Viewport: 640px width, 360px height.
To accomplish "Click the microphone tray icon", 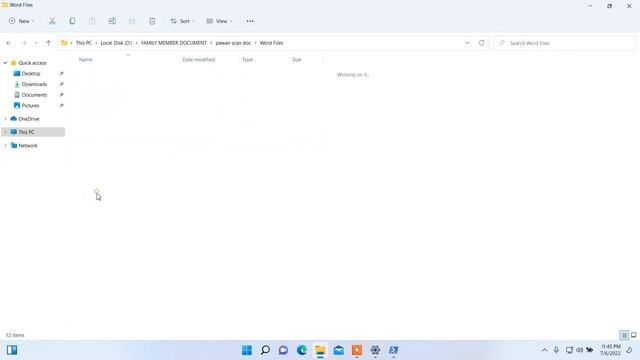I will 556,350.
